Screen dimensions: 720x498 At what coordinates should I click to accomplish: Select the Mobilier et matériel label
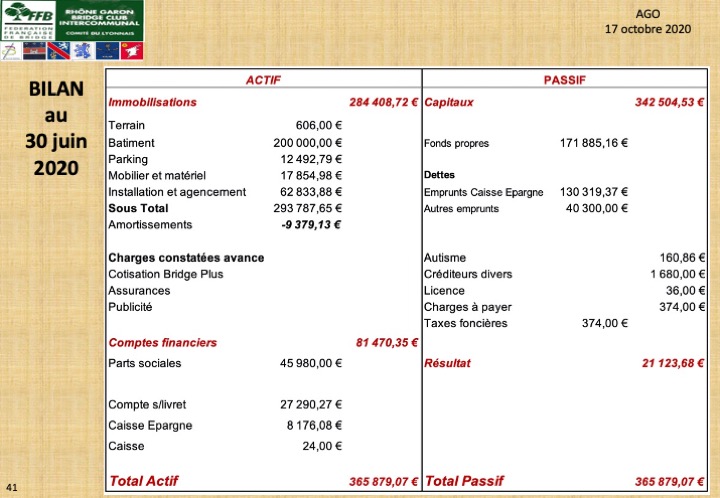tap(157, 175)
